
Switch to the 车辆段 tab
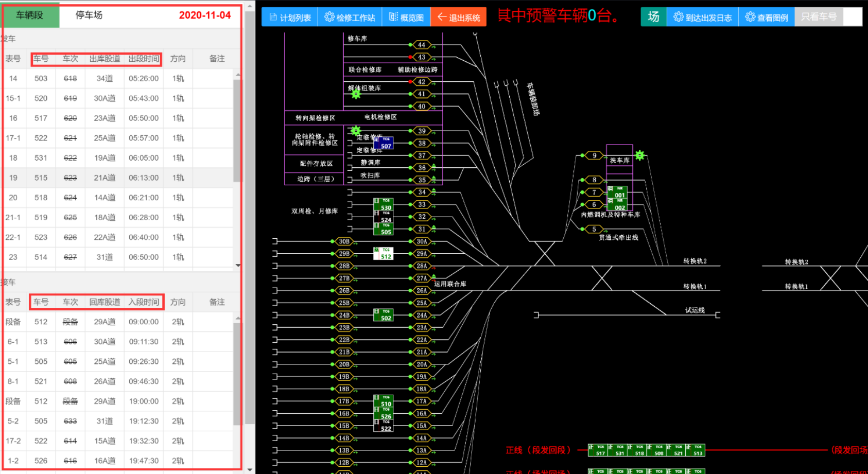(x=30, y=15)
